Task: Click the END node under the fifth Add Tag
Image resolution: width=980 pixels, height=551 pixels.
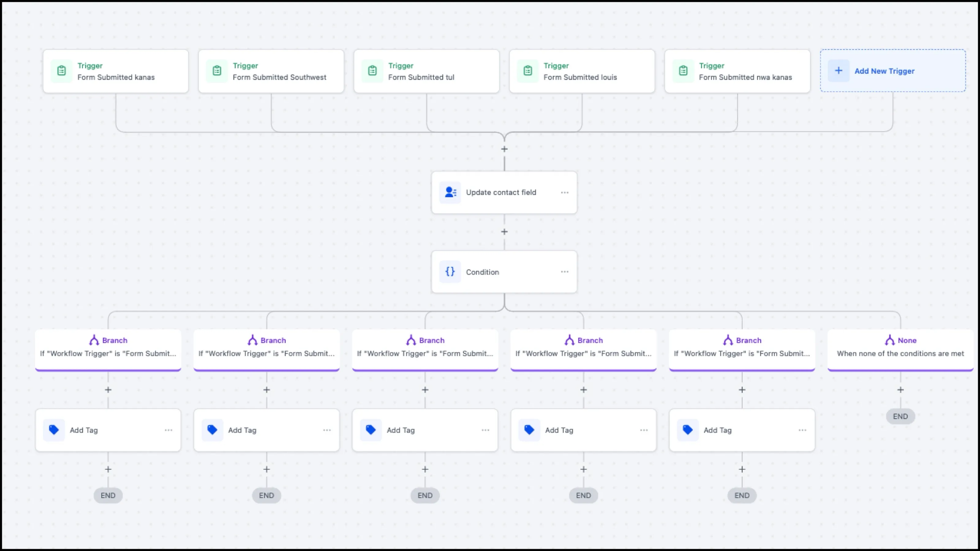Action: 742,496
